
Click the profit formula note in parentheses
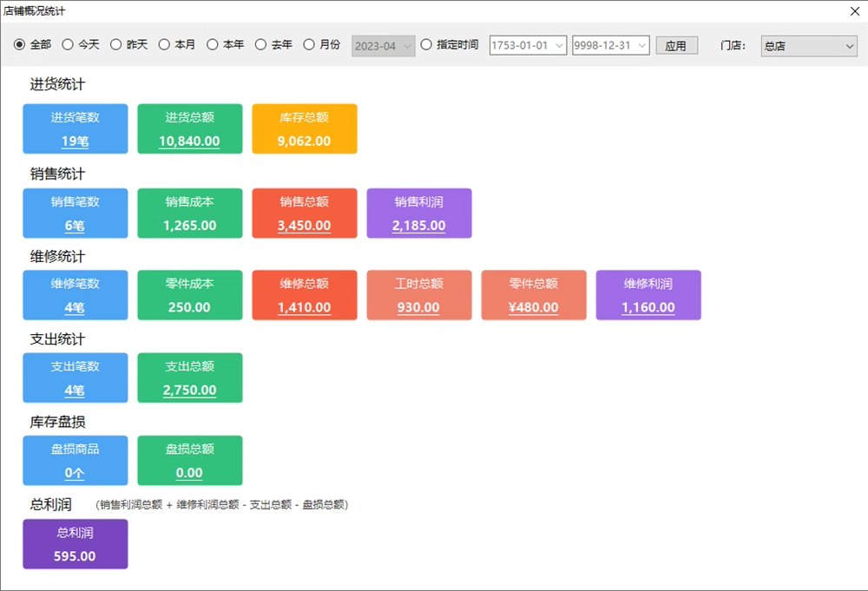[222, 505]
